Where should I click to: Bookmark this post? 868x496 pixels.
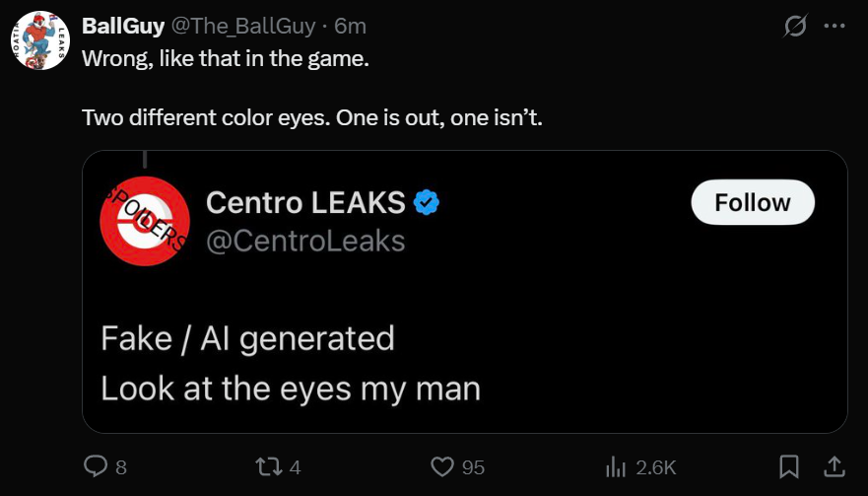click(789, 465)
